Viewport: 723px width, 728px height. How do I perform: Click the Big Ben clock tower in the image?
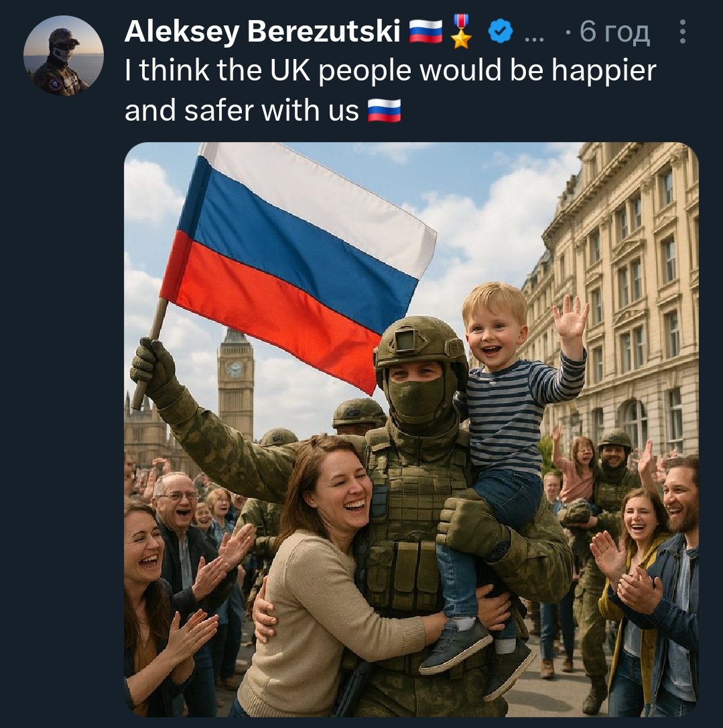[236, 383]
